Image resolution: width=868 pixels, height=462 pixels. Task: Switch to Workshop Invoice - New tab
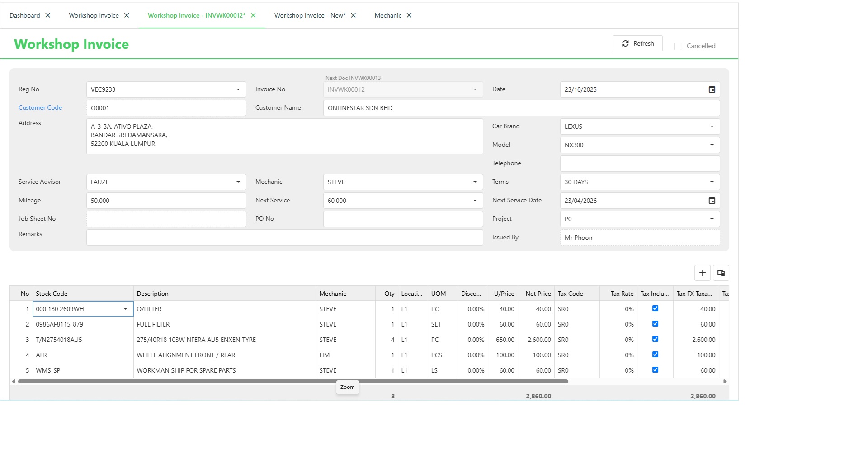coord(310,15)
